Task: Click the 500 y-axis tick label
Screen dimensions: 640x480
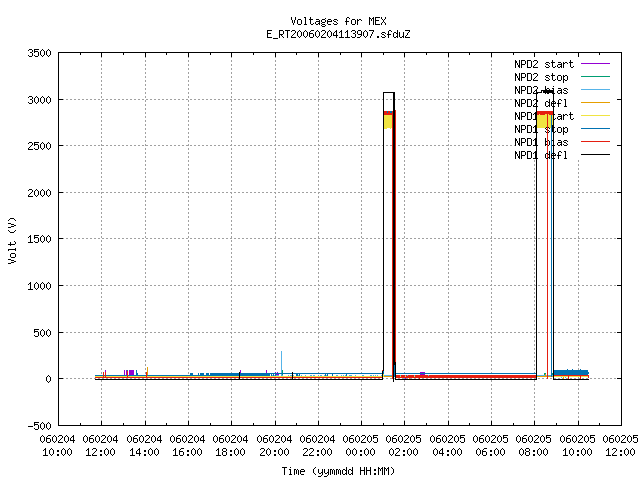Action: tap(42, 333)
